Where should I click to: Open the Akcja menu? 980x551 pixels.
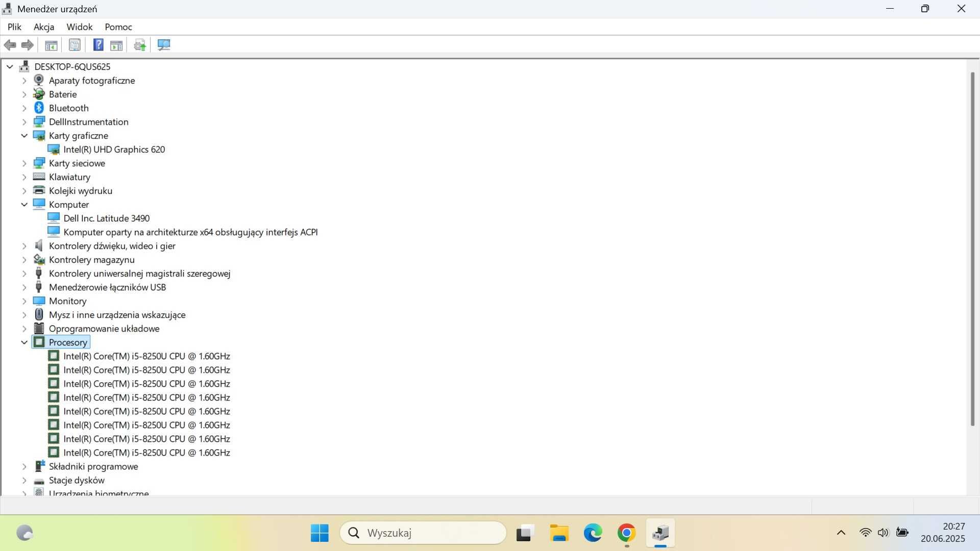pos(44,27)
